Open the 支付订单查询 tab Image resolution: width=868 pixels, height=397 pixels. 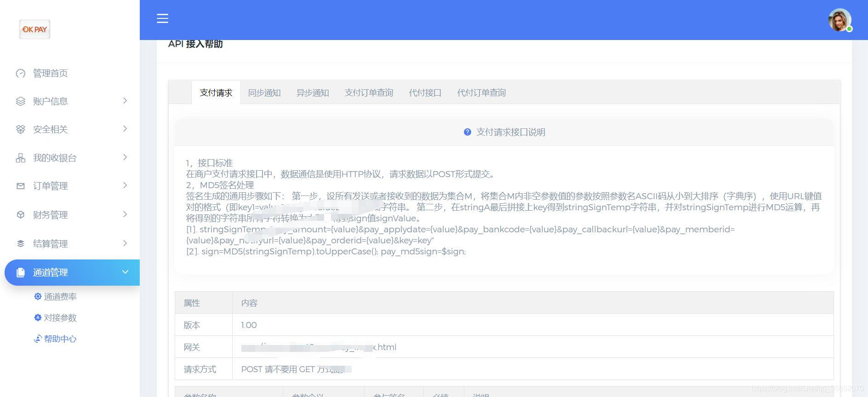point(369,92)
